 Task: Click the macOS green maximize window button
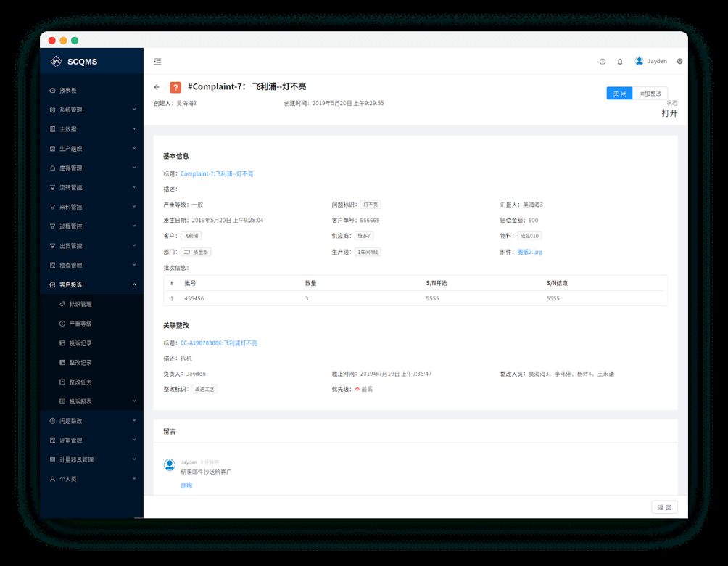[x=75, y=41]
